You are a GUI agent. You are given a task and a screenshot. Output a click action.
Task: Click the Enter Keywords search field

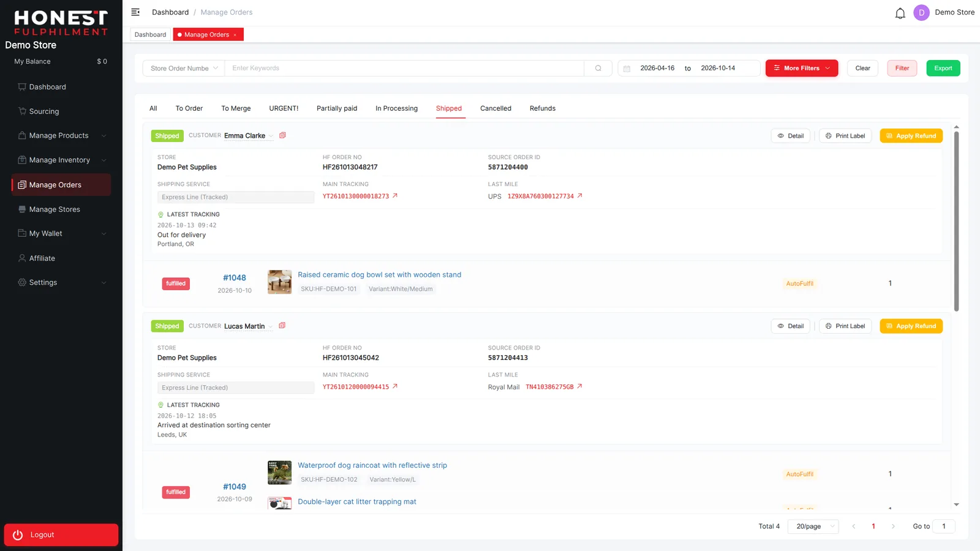click(x=404, y=69)
